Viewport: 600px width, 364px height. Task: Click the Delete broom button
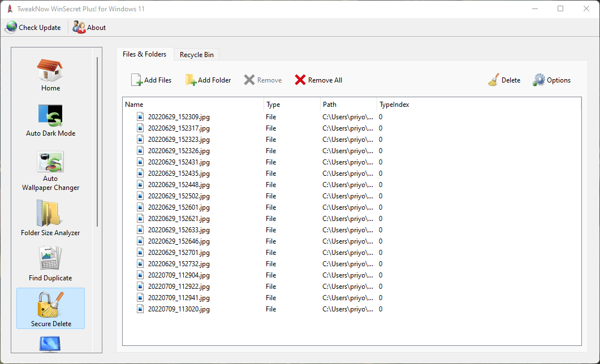click(x=504, y=80)
